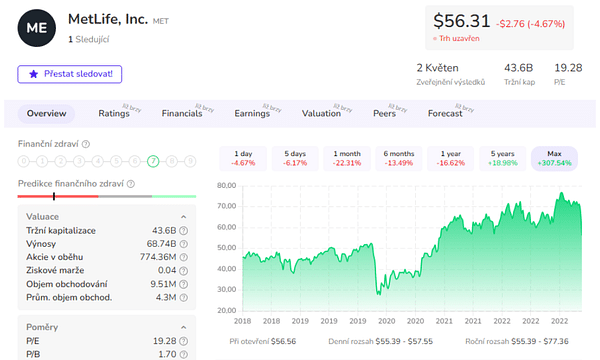Show info for Ziskové marže
Image resolution: width=600 pixels, height=360 pixels.
point(184,271)
